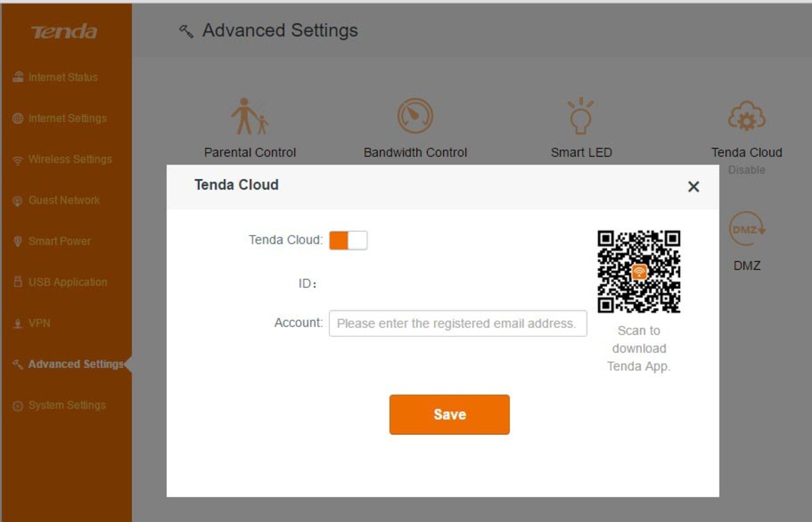
Task: Click the Advanced Settings wrench icon in sidebar
Action: coord(17,364)
